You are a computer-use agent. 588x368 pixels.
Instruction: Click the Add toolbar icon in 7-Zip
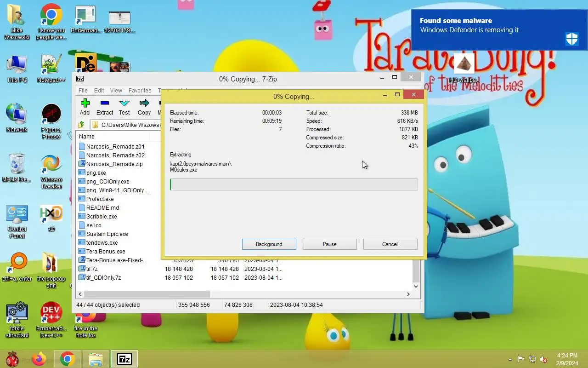pos(85,107)
